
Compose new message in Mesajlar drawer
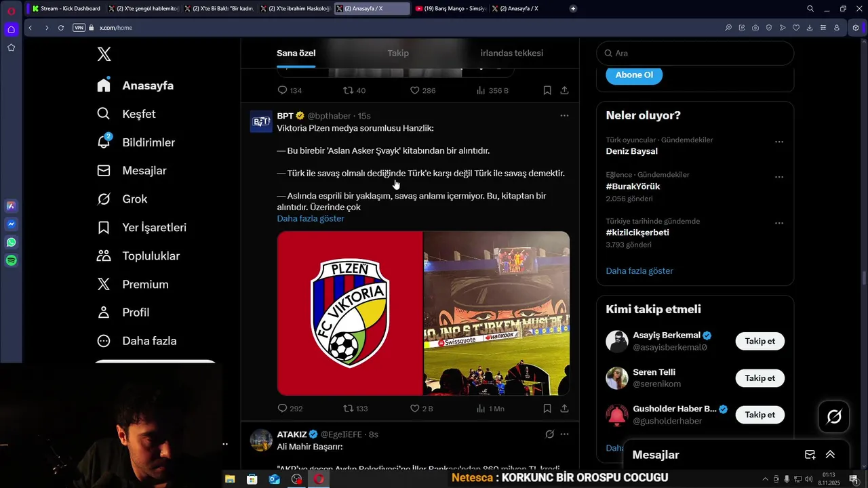click(x=810, y=455)
